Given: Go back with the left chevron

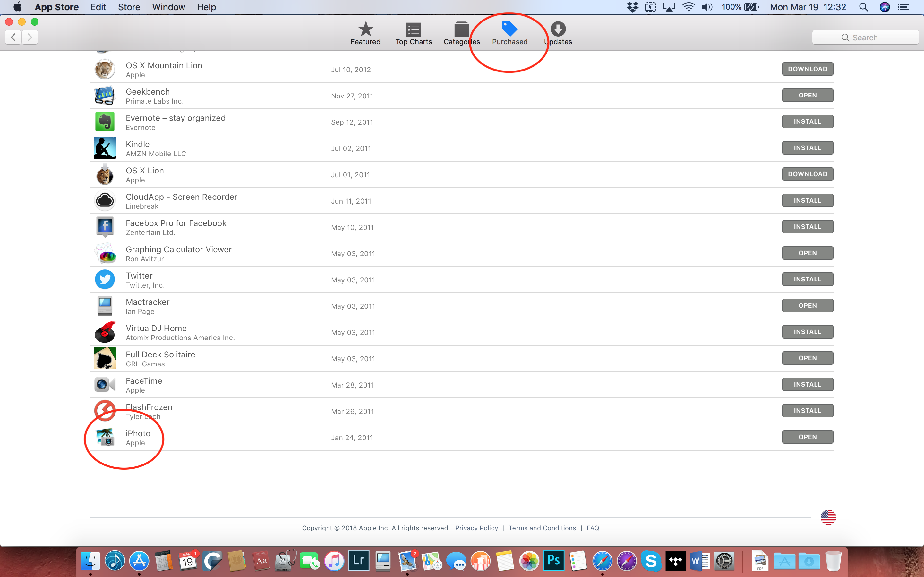Looking at the screenshot, I should click(13, 37).
